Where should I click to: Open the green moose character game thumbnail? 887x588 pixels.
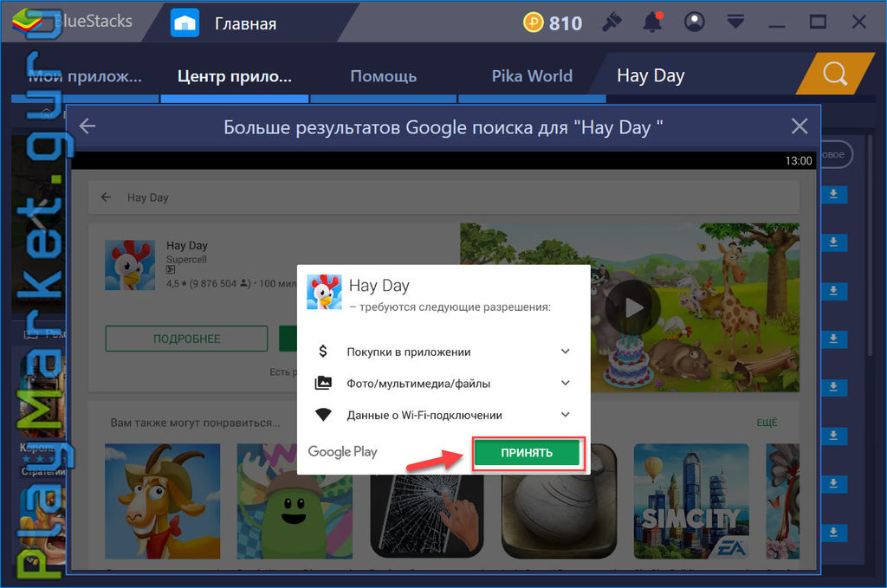point(295,501)
